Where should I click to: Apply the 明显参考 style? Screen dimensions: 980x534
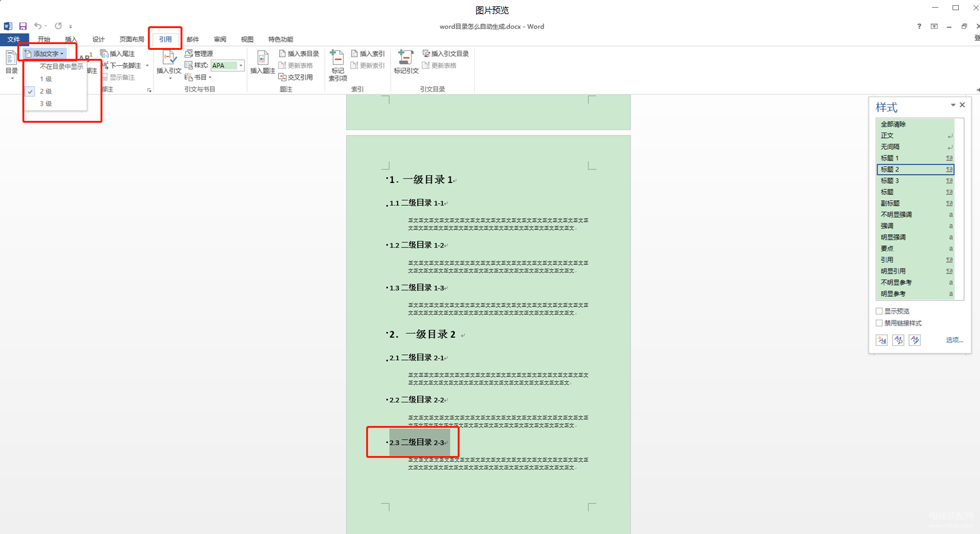coord(915,294)
